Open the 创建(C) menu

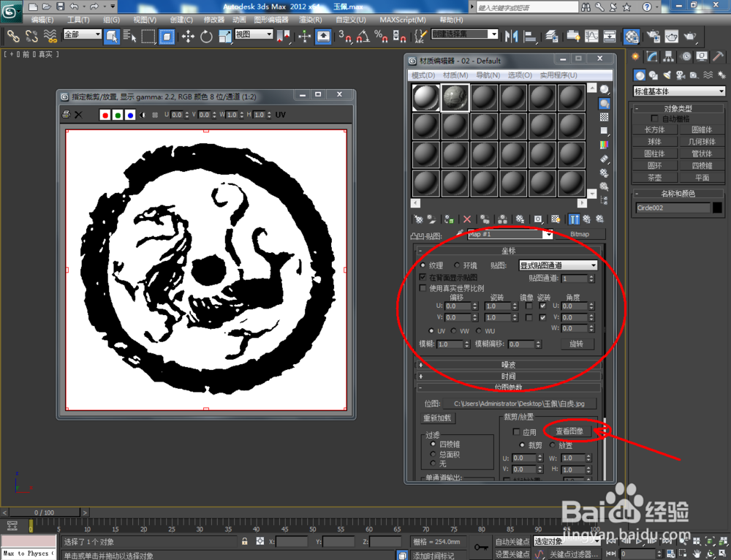point(181,20)
